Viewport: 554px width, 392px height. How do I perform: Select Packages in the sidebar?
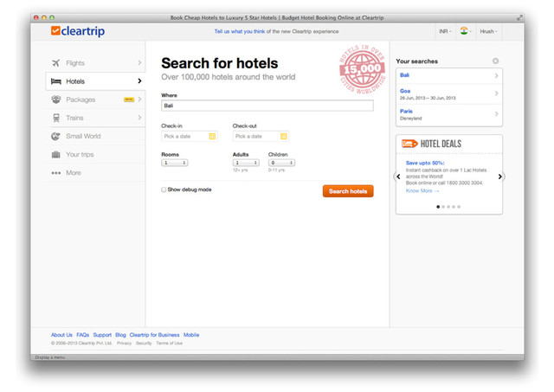[x=95, y=100]
